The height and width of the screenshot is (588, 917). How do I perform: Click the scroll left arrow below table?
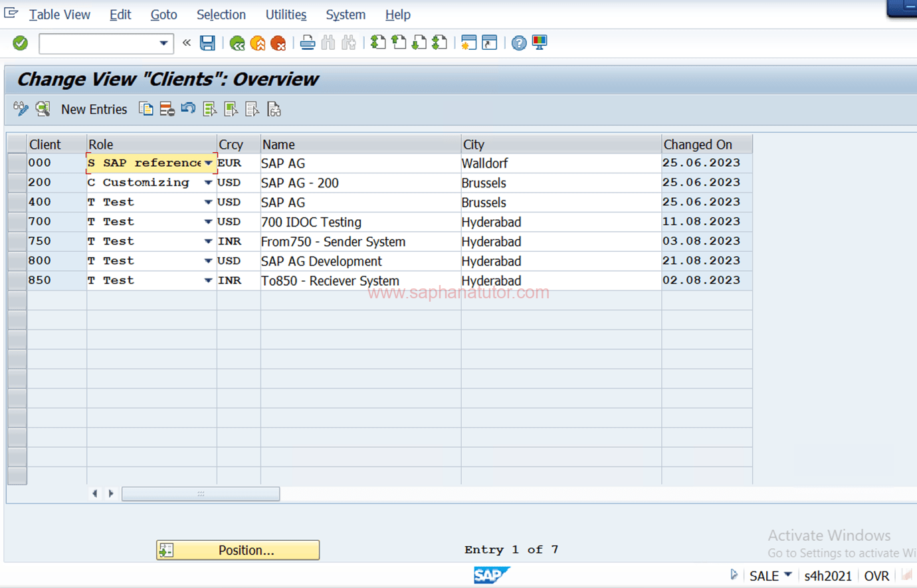[x=95, y=494]
